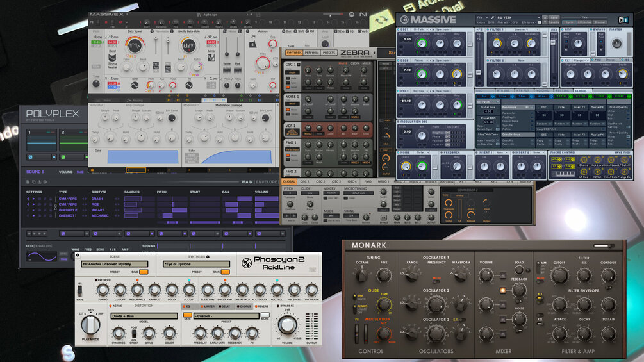Switch to Zebra SYNTHESIS tab
Screen dimensions: 644x362
pyautogui.click(x=293, y=53)
